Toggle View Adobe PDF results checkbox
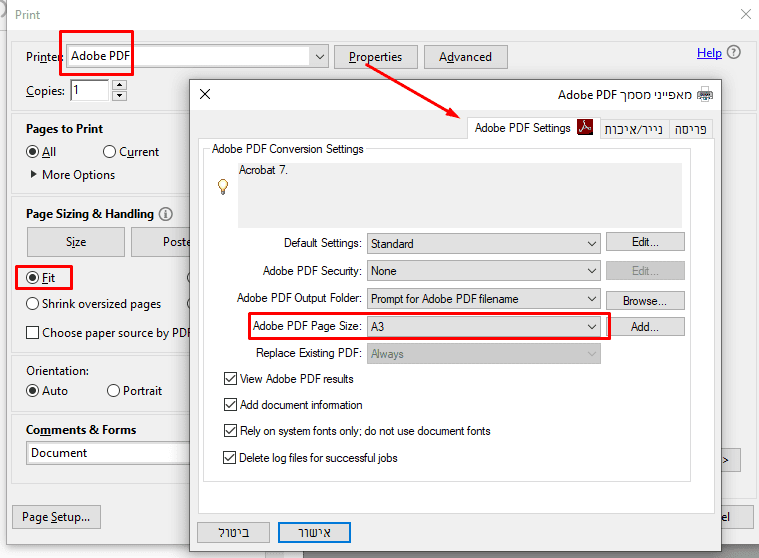The image size is (759, 558). (x=230, y=378)
